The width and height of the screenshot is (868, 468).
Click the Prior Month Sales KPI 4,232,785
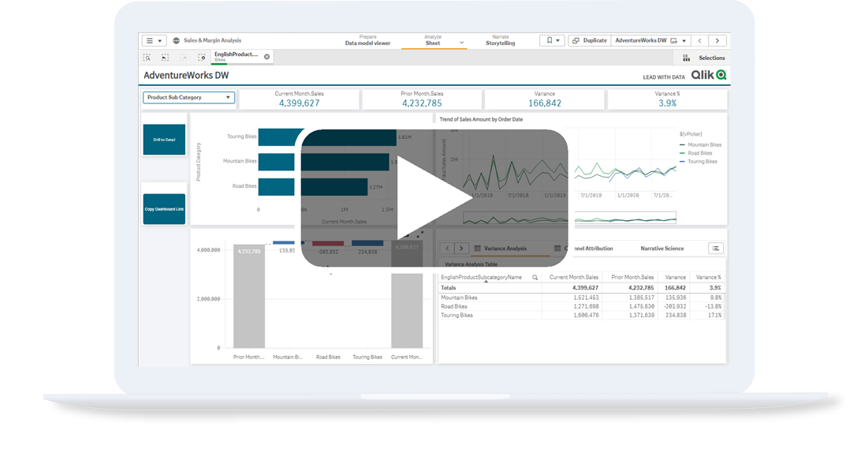(422, 103)
